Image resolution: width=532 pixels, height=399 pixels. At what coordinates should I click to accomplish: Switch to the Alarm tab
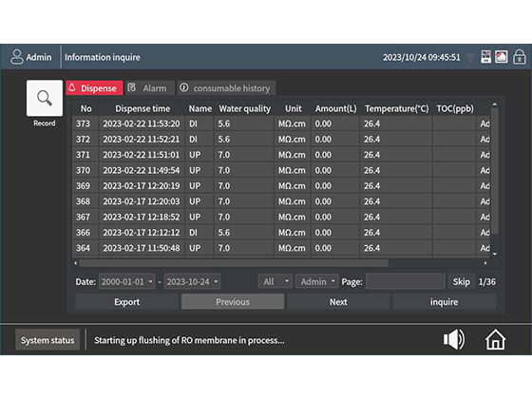pyautogui.click(x=150, y=88)
